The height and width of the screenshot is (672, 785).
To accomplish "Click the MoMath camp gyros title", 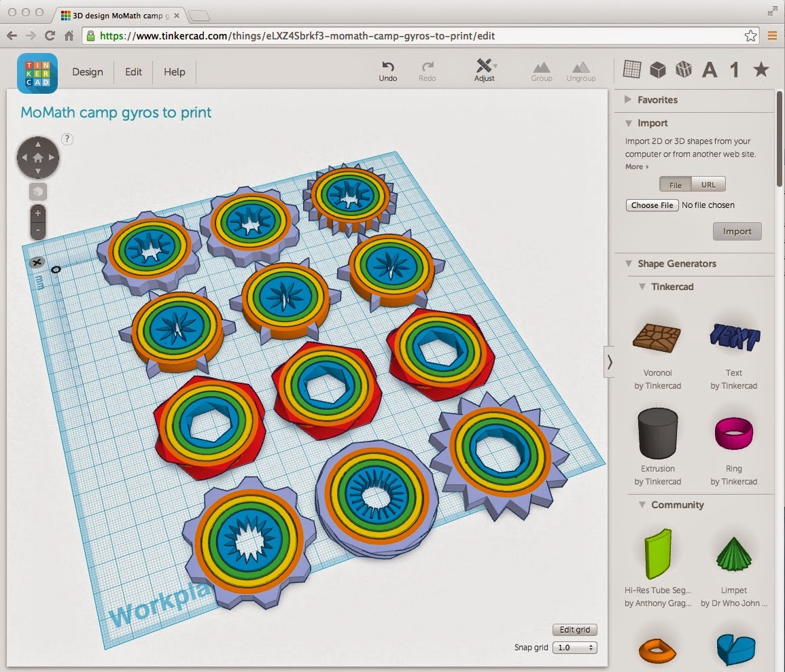I will point(116,112).
